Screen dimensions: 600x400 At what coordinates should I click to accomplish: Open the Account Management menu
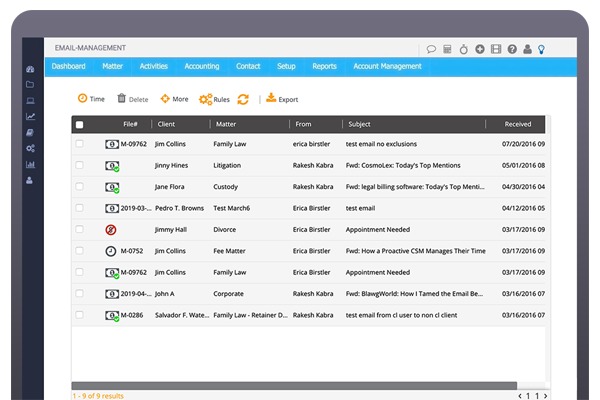(x=387, y=66)
